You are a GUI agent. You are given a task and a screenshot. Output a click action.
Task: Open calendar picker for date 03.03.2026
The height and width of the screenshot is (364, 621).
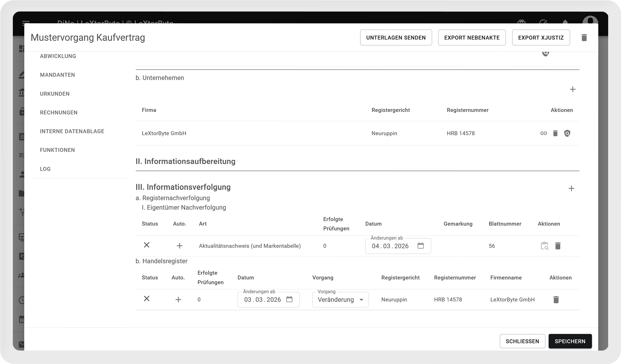pyautogui.click(x=289, y=299)
